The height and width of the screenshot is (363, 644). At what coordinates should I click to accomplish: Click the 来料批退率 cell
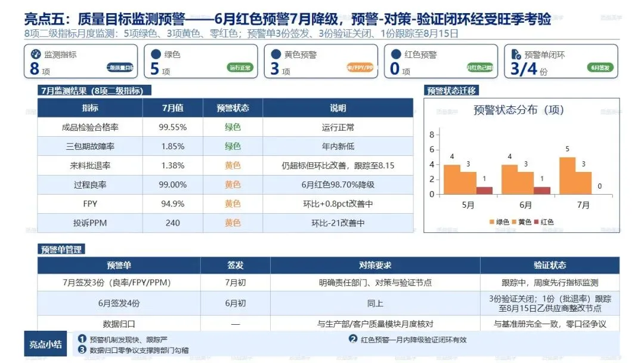(x=90, y=165)
